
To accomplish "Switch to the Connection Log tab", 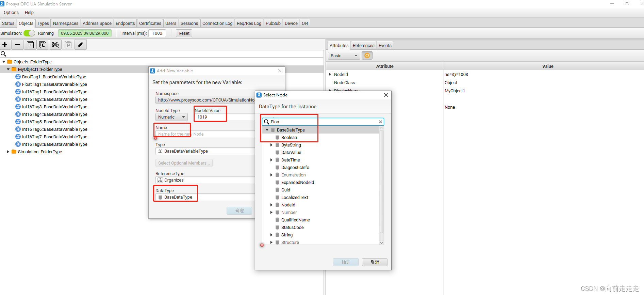I will [x=217, y=23].
